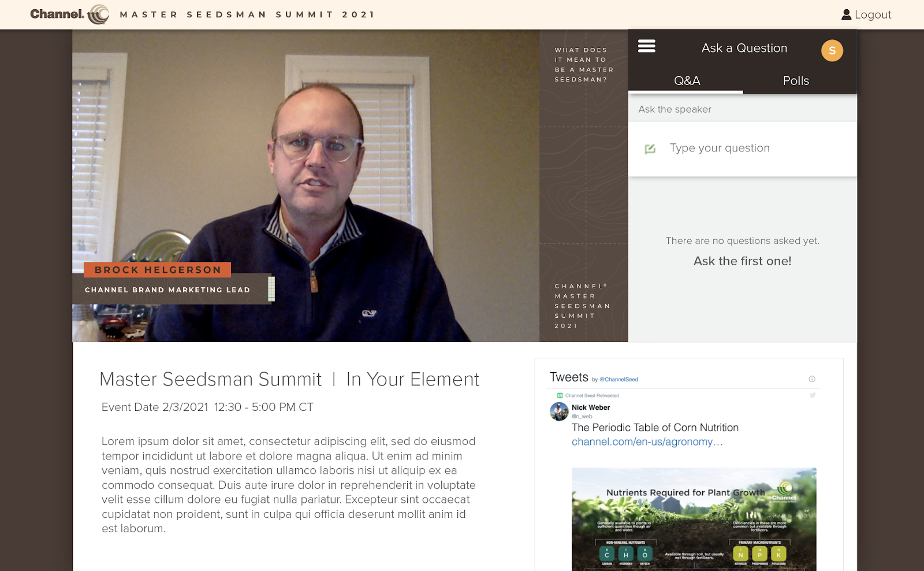Open the Nutrients Required for Plant Growth image
Viewport: 924px width, 571px height.
pos(694,519)
